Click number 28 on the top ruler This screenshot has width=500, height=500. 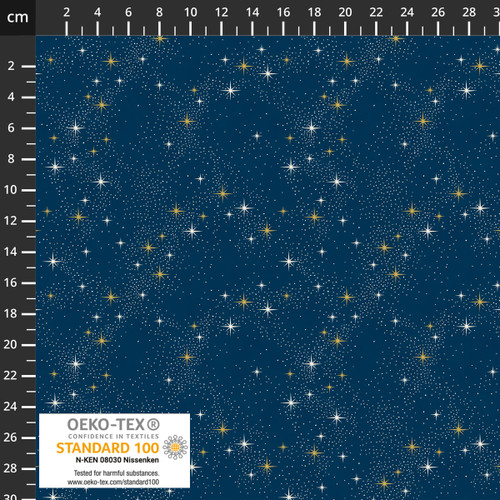point(469,12)
